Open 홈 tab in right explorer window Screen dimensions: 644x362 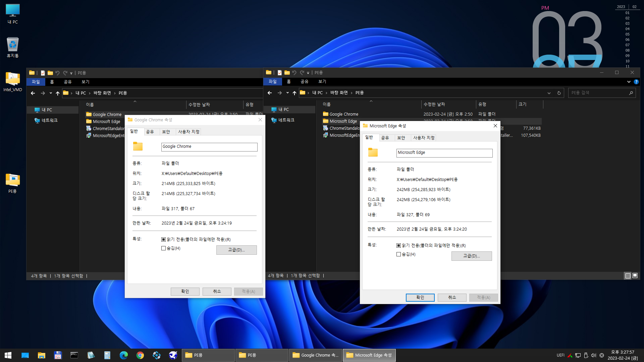289,81
